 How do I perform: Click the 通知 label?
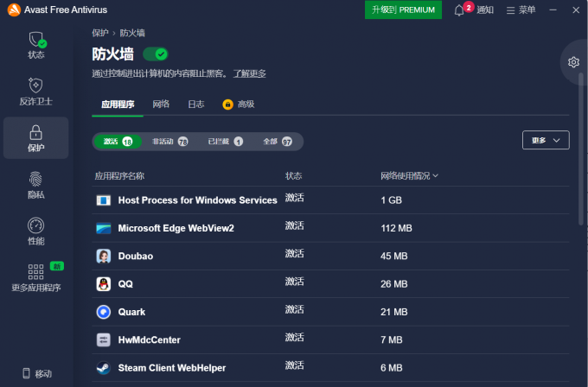pos(485,10)
